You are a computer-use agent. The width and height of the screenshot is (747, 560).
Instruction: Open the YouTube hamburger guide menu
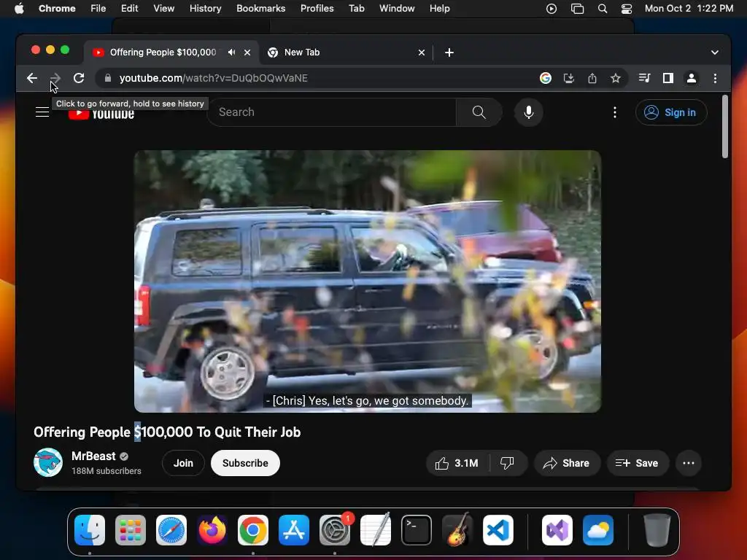point(42,112)
